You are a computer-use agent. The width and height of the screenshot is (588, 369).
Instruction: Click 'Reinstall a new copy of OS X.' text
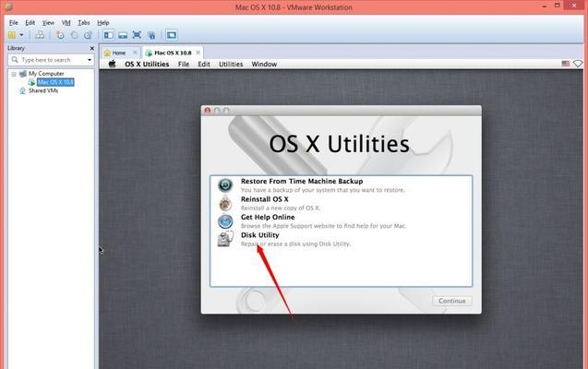click(x=281, y=208)
